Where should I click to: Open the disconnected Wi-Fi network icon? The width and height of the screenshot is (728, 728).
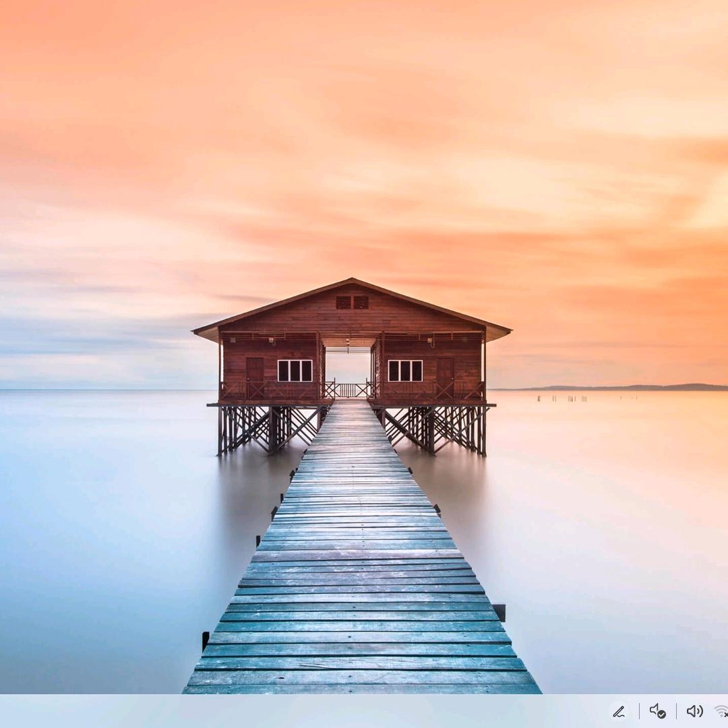[x=721, y=711]
